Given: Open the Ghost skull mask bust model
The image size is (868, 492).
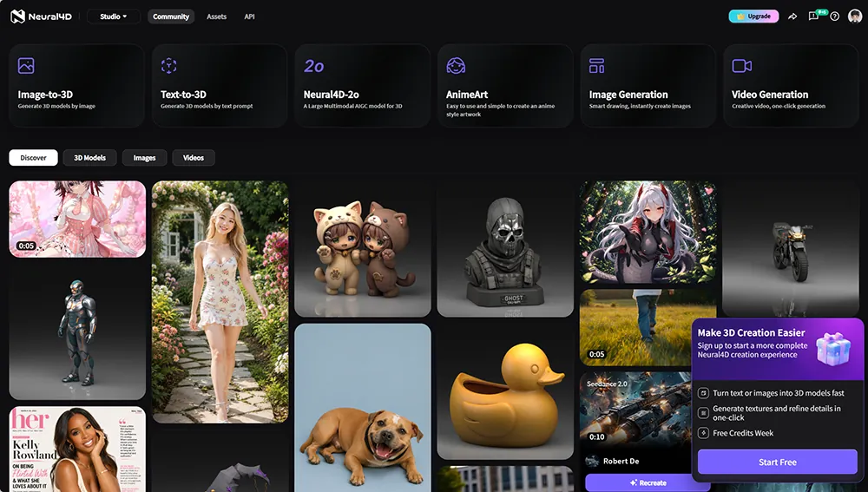Looking at the screenshot, I should (505, 249).
